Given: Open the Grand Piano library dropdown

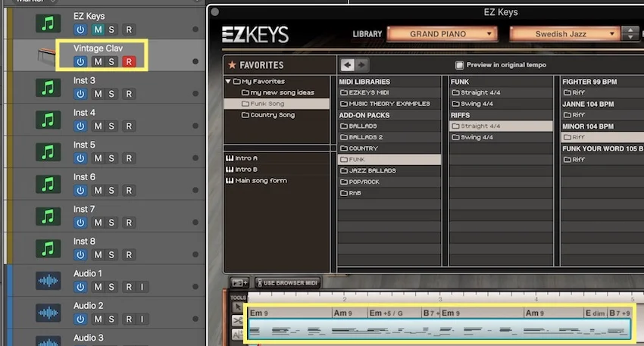Looking at the screenshot, I should (442, 34).
